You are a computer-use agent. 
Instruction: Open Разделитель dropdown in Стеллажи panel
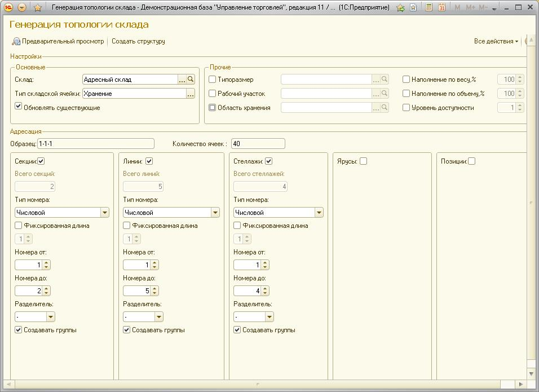[x=269, y=316]
